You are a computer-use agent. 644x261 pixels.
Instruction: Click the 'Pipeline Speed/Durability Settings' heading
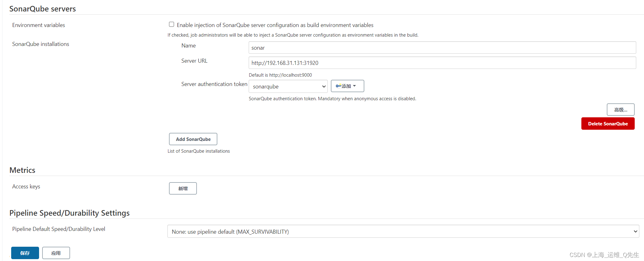tap(69, 213)
